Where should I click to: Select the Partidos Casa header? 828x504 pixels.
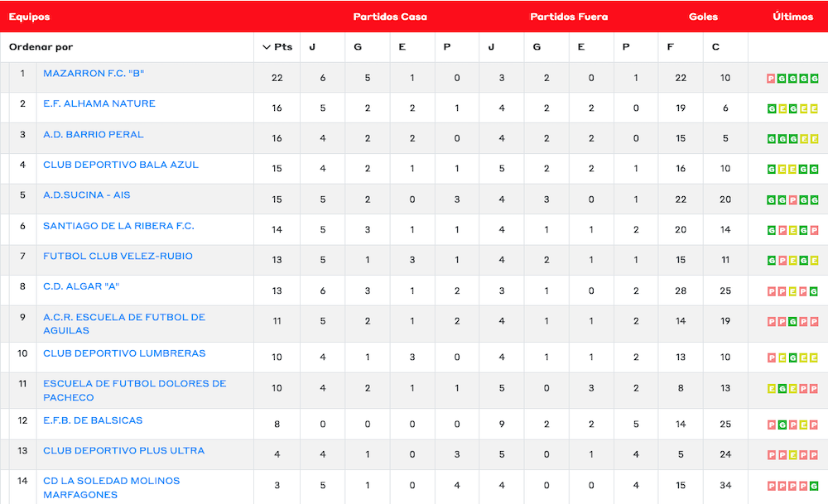click(x=390, y=17)
